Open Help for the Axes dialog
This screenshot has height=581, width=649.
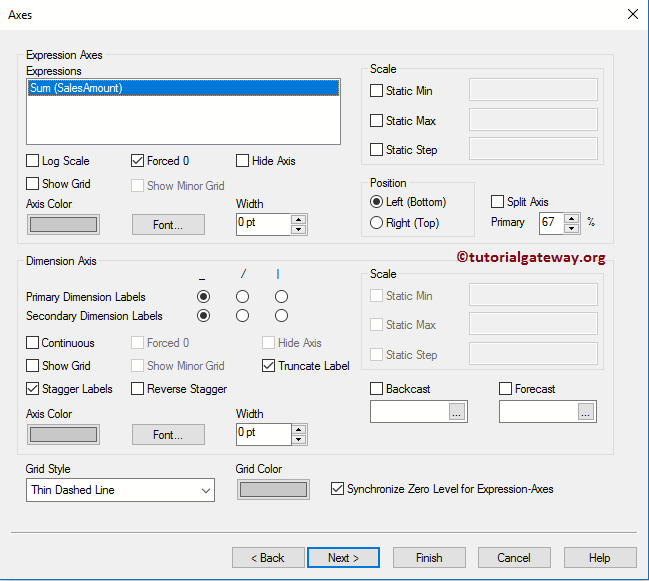click(600, 558)
